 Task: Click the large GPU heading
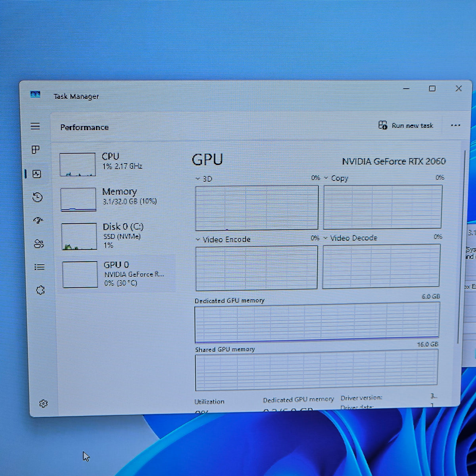click(207, 159)
